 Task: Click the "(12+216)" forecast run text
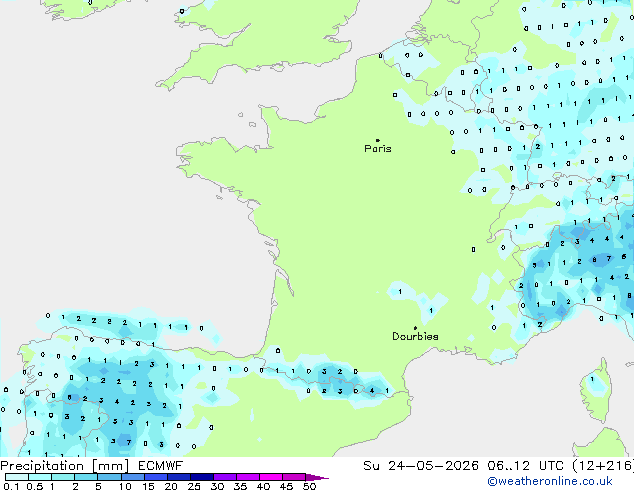(x=603, y=466)
